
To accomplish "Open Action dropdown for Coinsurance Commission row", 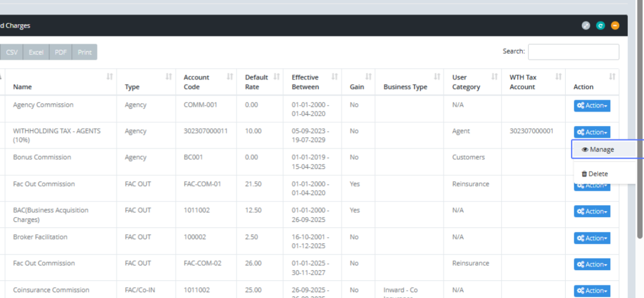I will click(592, 290).
